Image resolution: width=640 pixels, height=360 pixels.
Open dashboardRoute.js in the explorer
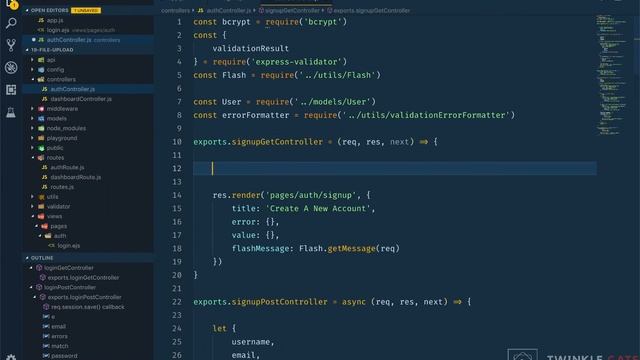(x=76, y=177)
